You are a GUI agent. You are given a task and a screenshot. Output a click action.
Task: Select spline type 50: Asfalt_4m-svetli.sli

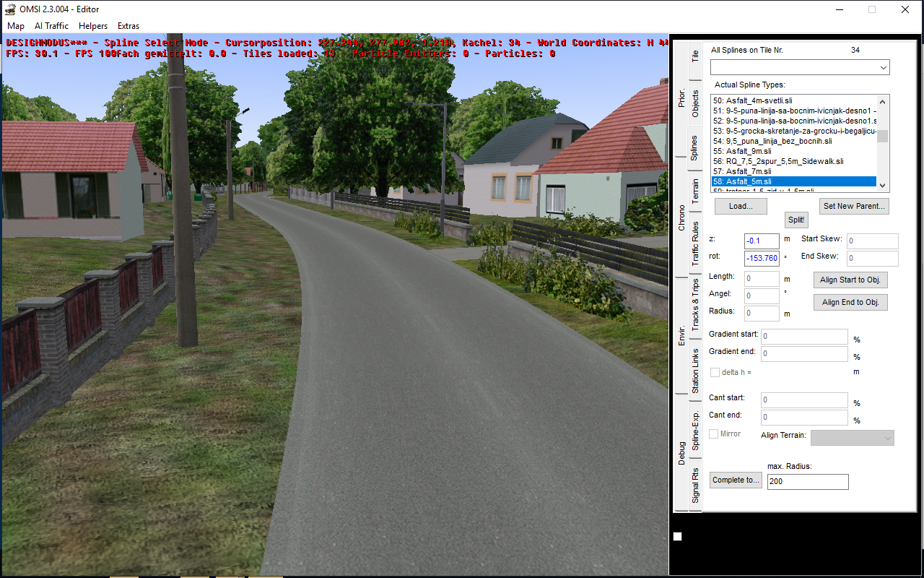point(794,100)
